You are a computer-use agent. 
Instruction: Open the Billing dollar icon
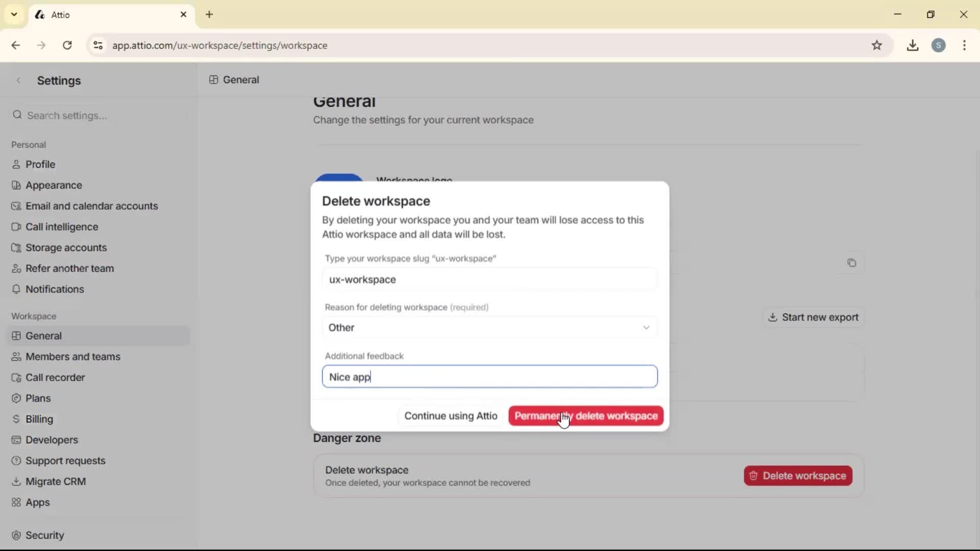[x=16, y=419]
